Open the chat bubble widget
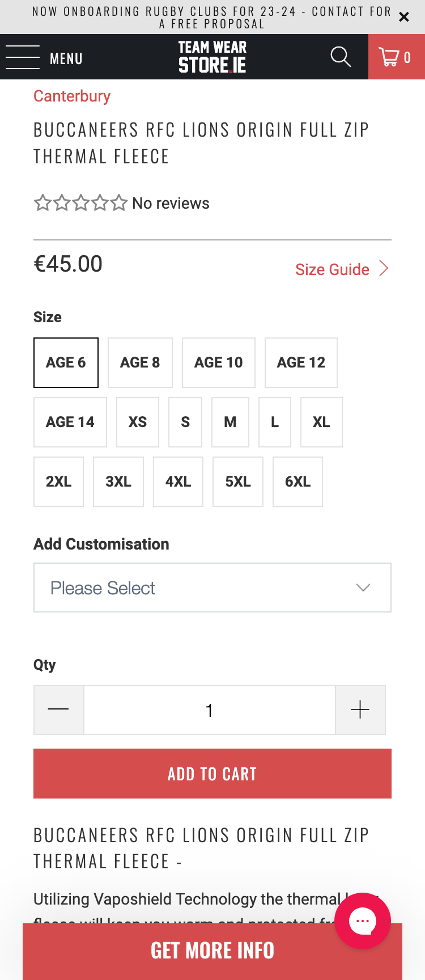The height and width of the screenshot is (980, 425). click(x=362, y=921)
